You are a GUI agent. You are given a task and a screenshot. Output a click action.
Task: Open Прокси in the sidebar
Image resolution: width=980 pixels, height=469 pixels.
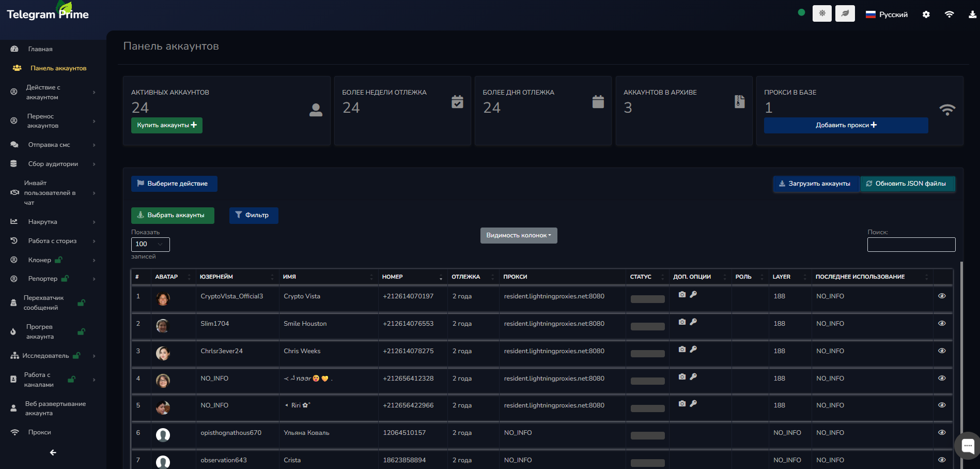pyautogui.click(x=39, y=432)
